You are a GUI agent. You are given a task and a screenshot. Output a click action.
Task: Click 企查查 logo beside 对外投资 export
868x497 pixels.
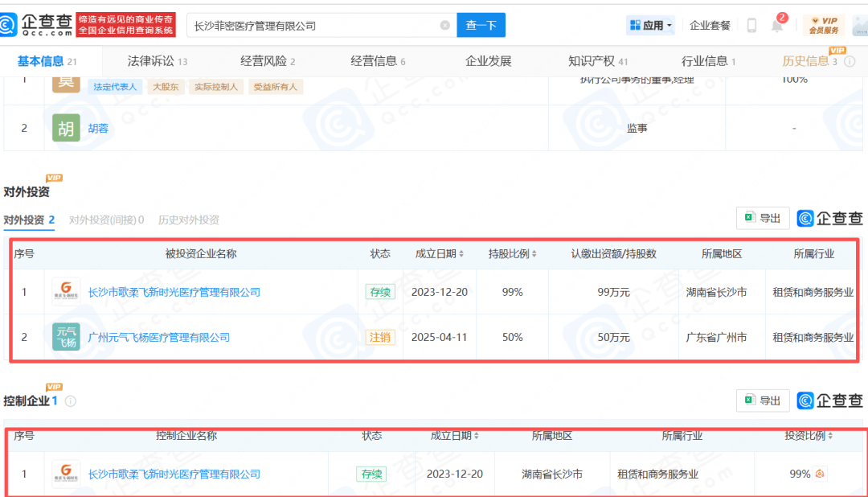coord(829,218)
